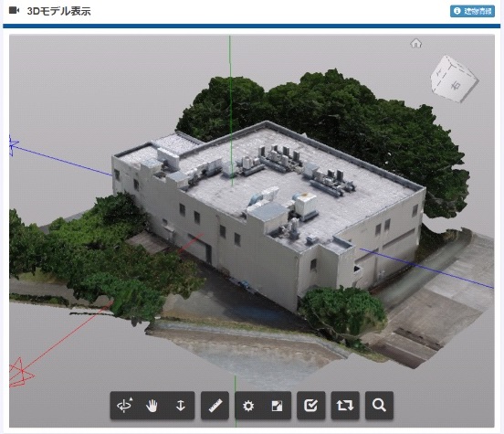Click the 3Dモデル表示 panel title
Viewport: 504px width, 434px height.
click(x=58, y=11)
